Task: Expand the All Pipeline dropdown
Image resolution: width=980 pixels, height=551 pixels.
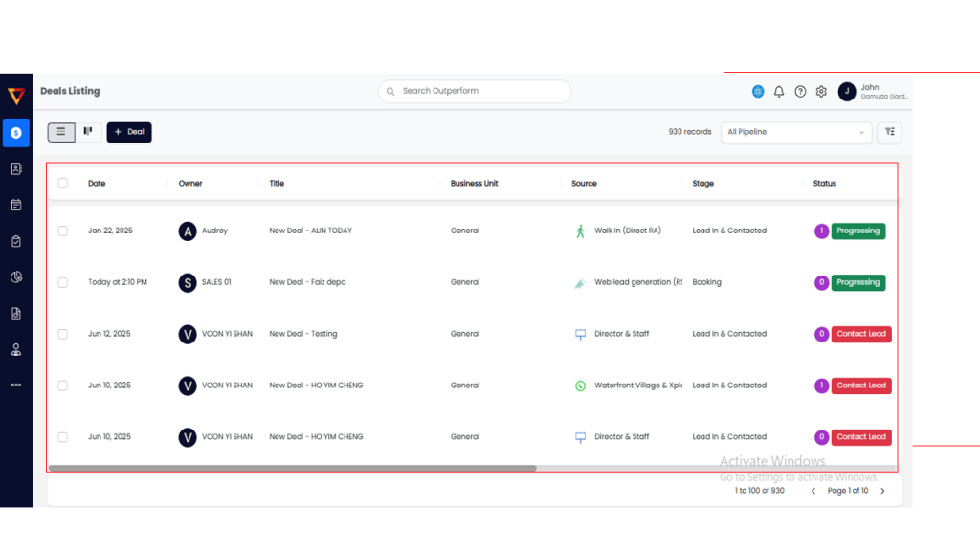Action: (x=795, y=132)
